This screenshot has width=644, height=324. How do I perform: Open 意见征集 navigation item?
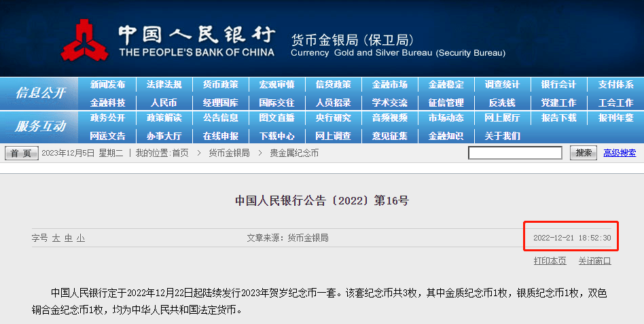390,136
